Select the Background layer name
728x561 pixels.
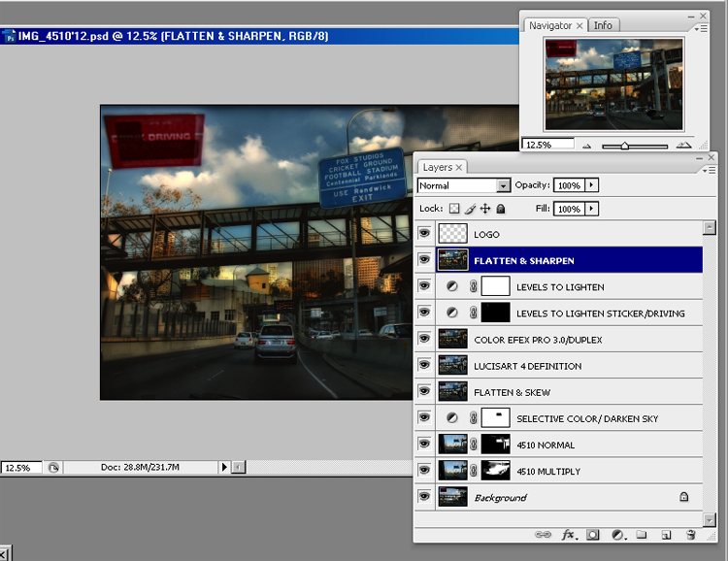point(500,498)
